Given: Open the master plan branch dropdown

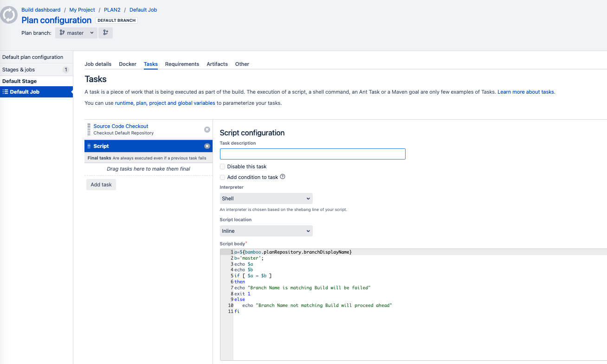Looking at the screenshot, I should (77, 33).
